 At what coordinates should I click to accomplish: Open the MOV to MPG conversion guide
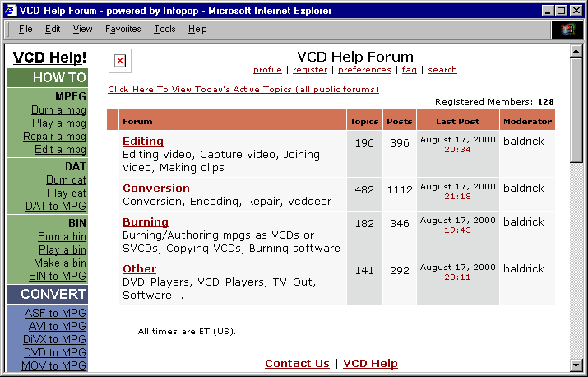coord(54,365)
